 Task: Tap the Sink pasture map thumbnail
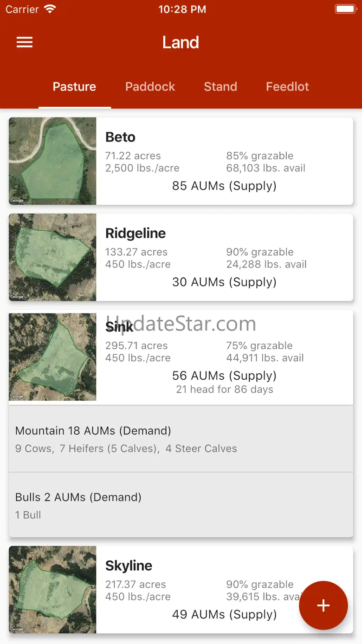point(52,357)
